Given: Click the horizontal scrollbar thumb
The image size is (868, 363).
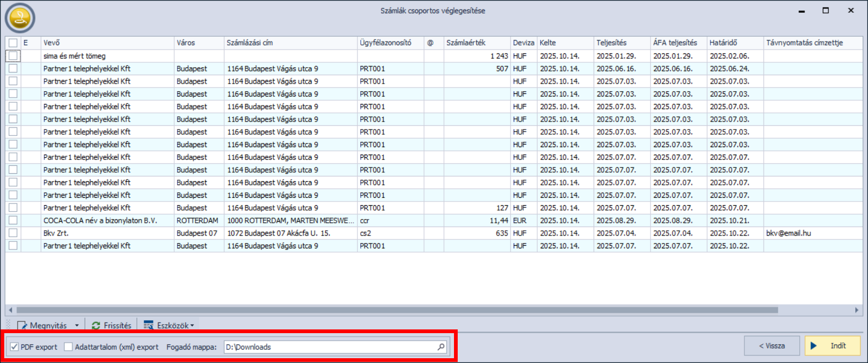Looking at the screenshot, I should tap(397, 310).
